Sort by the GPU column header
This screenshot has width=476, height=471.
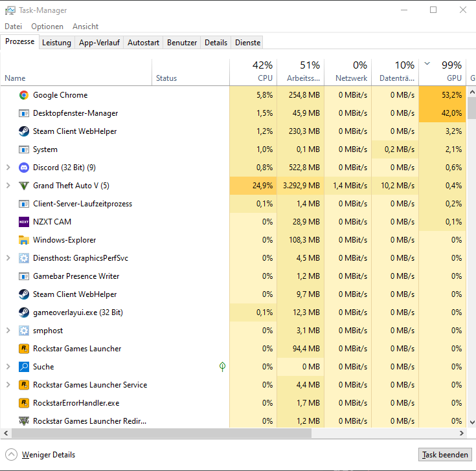click(442, 72)
